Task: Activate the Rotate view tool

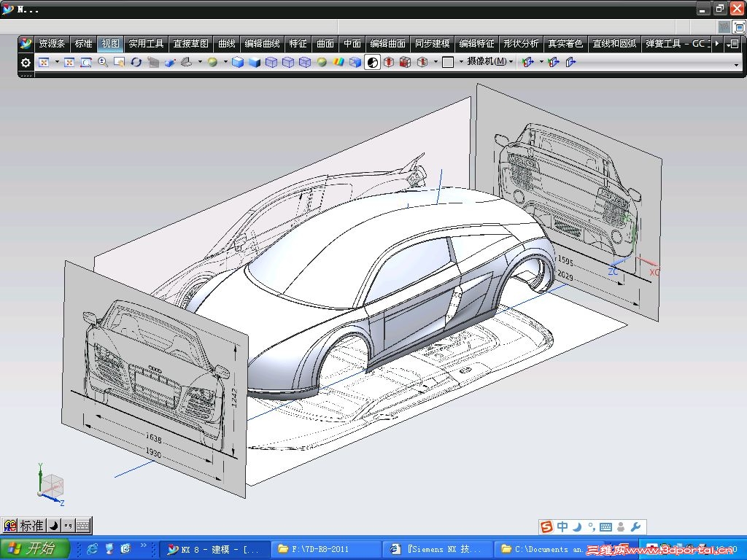Action: pos(136,63)
